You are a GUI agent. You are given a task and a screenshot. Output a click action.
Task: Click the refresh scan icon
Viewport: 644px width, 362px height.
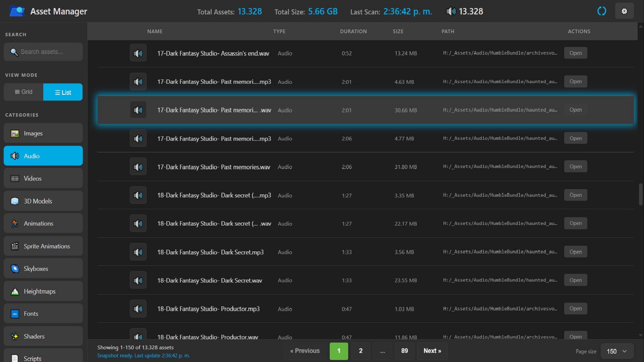(602, 11)
